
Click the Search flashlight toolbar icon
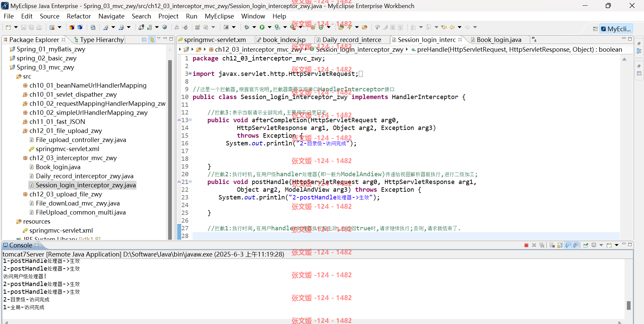click(349, 27)
